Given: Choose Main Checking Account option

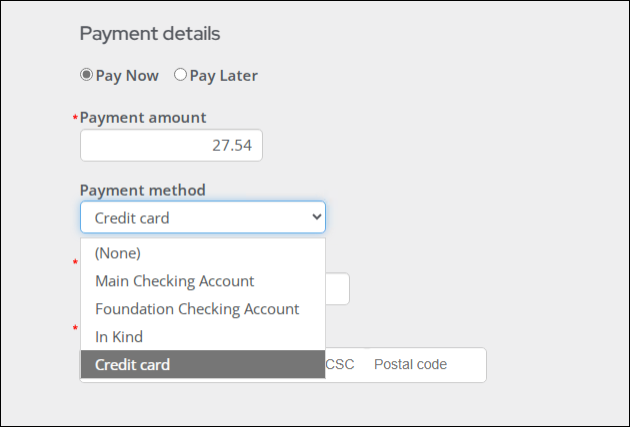Looking at the screenshot, I should coord(175,281).
